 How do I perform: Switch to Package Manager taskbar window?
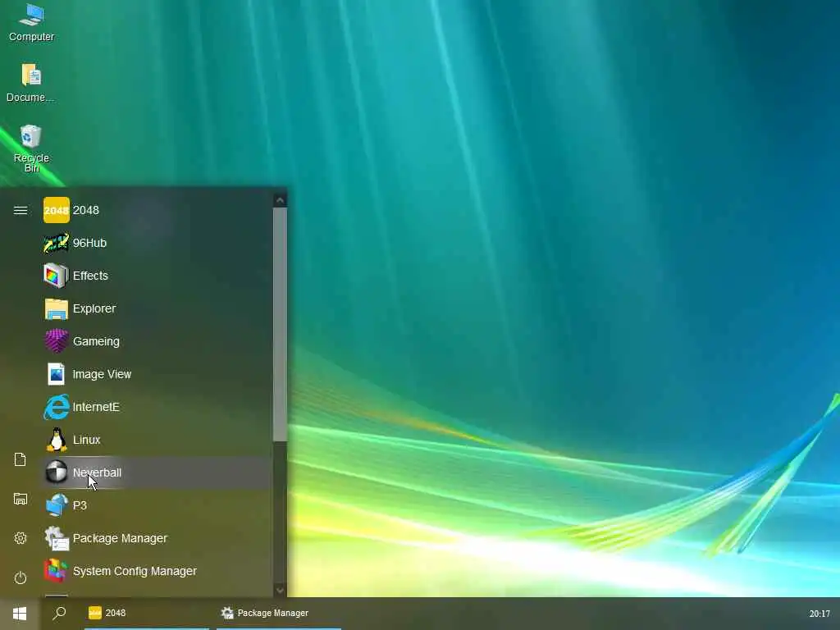(x=279, y=613)
